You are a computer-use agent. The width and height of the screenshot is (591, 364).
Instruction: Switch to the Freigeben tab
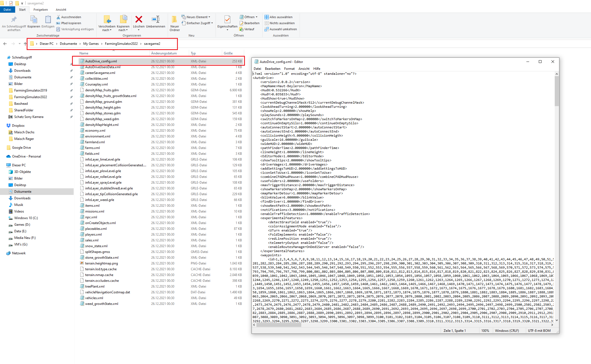(x=41, y=10)
